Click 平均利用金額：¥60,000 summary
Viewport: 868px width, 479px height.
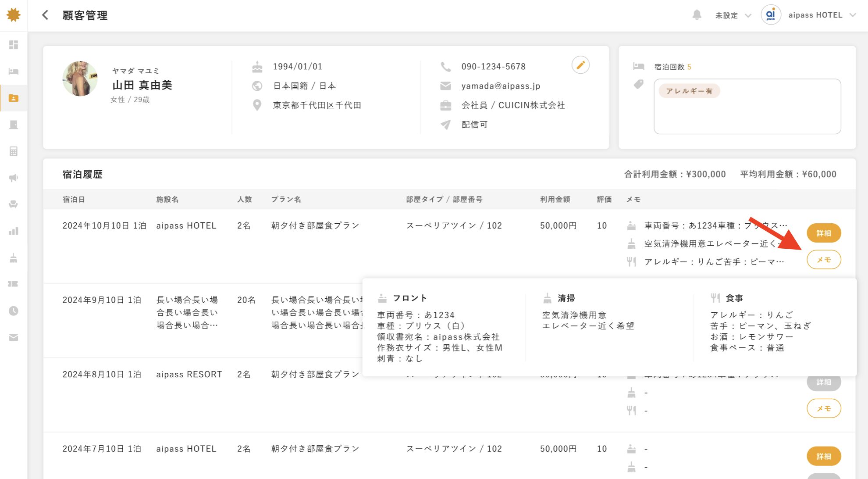[x=788, y=175]
